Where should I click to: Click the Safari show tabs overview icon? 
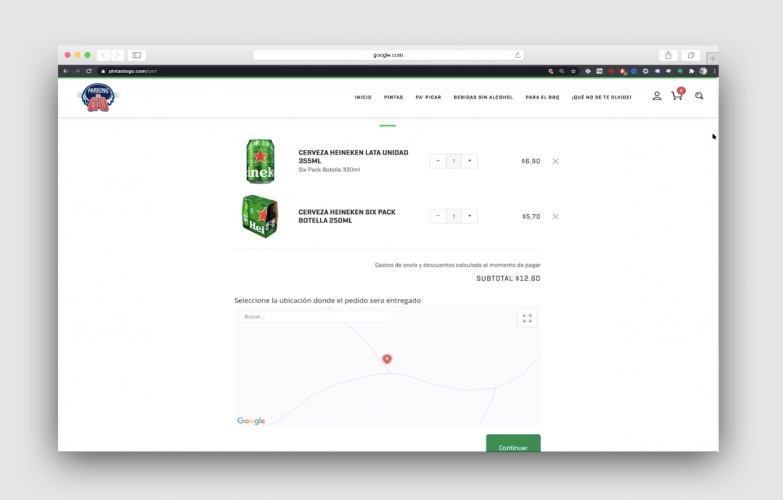tap(691, 55)
